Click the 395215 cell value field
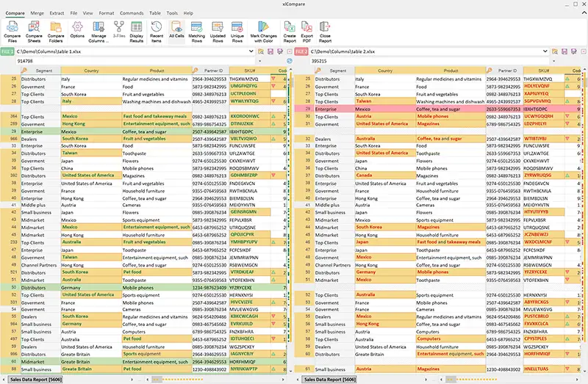Image resolution: width=588 pixels, height=384 pixels. (429, 61)
